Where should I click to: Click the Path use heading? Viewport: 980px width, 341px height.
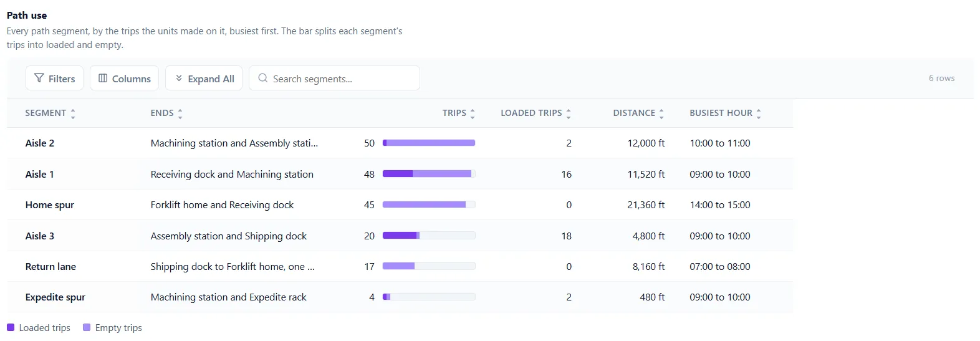point(27,15)
